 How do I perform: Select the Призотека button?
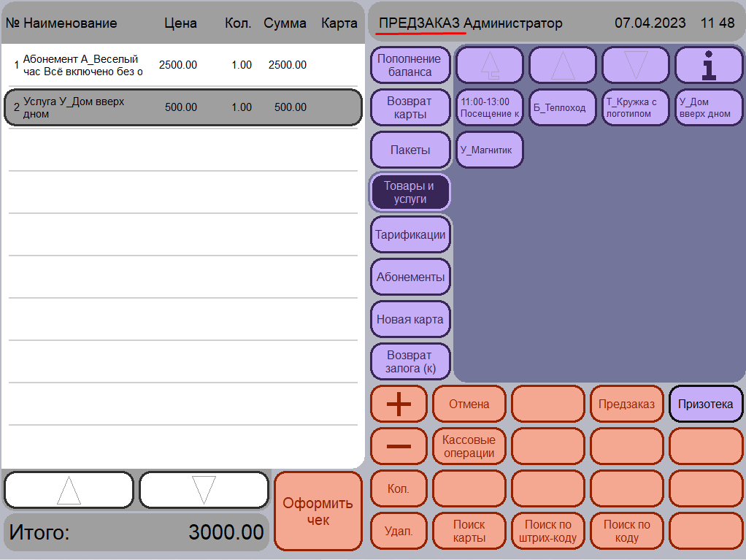pos(706,404)
